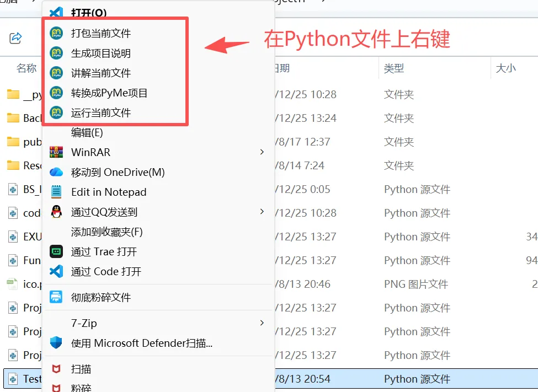This screenshot has width=538, height=392.
Task: Select the BS_ Python file icon
Action: pyautogui.click(x=13, y=189)
